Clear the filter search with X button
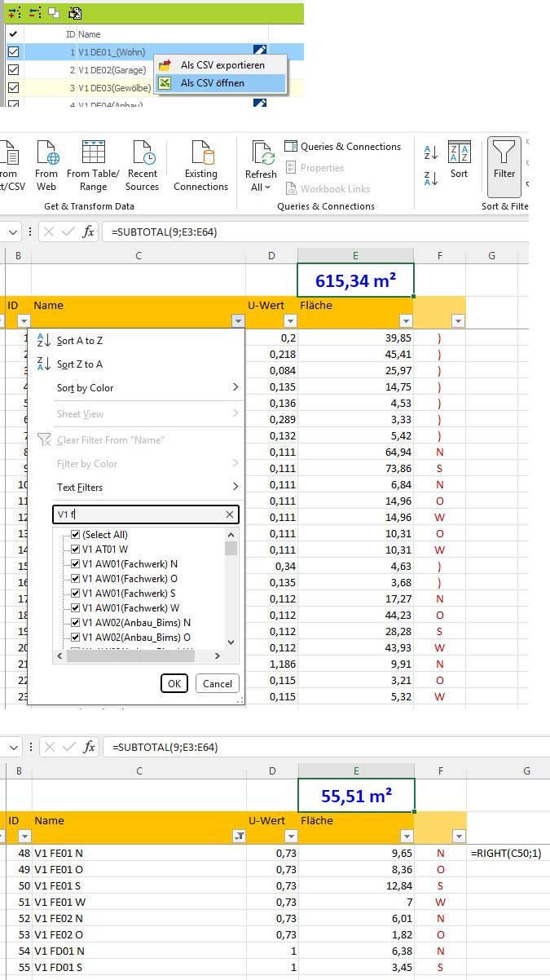Image resolution: width=550 pixels, height=980 pixels. 230,514
